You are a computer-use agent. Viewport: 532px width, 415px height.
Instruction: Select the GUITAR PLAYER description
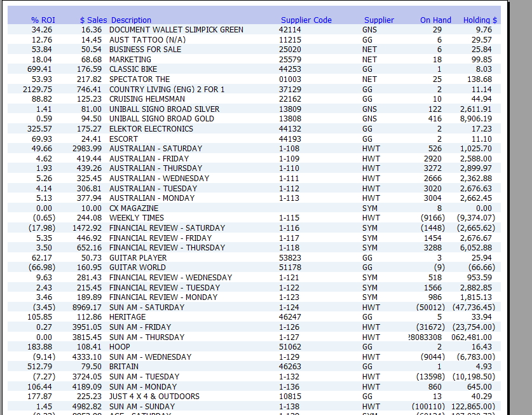point(138,257)
